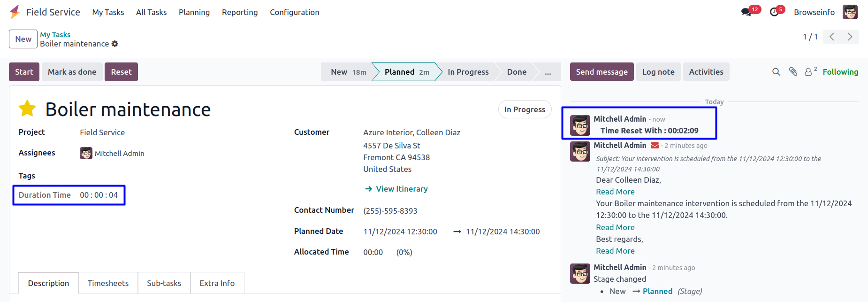Show followers via the person icon
The height and width of the screenshot is (302, 868).
[x=808, y=72]
